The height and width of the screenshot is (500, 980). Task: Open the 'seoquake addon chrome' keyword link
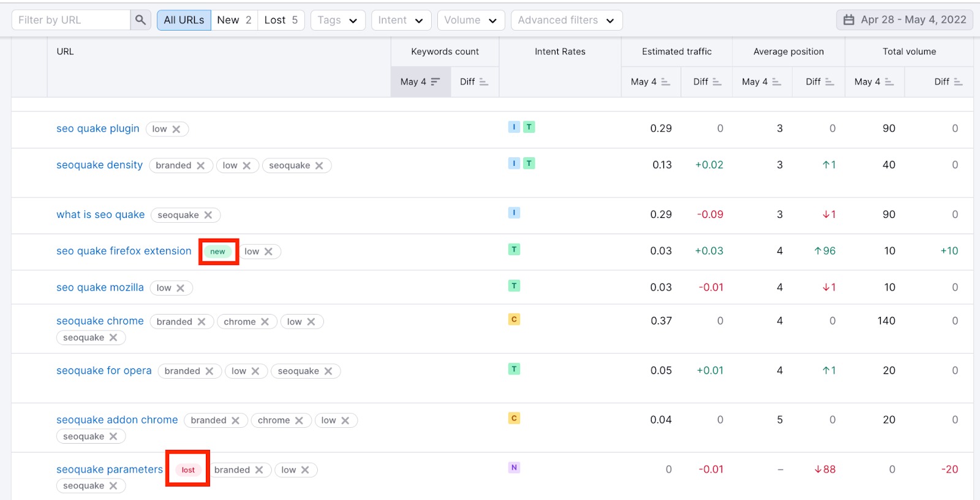(x=117, y=420)
